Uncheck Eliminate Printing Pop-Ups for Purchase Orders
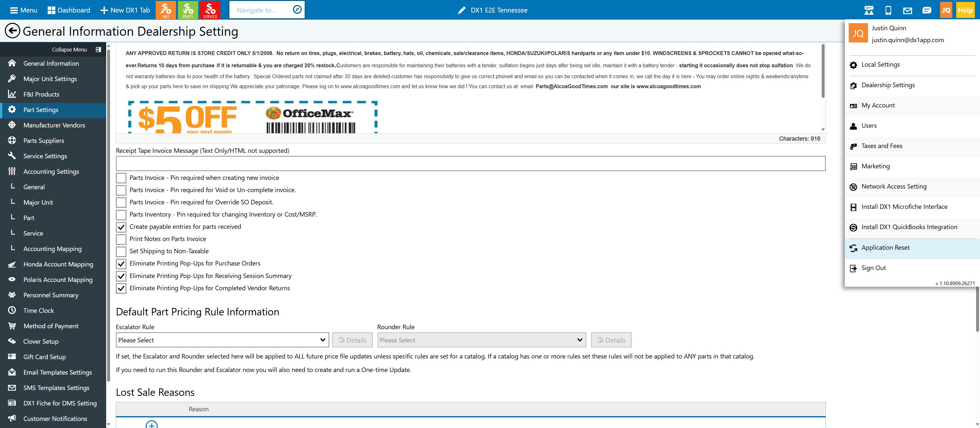 pyautogui.click(x=121, y=263)
